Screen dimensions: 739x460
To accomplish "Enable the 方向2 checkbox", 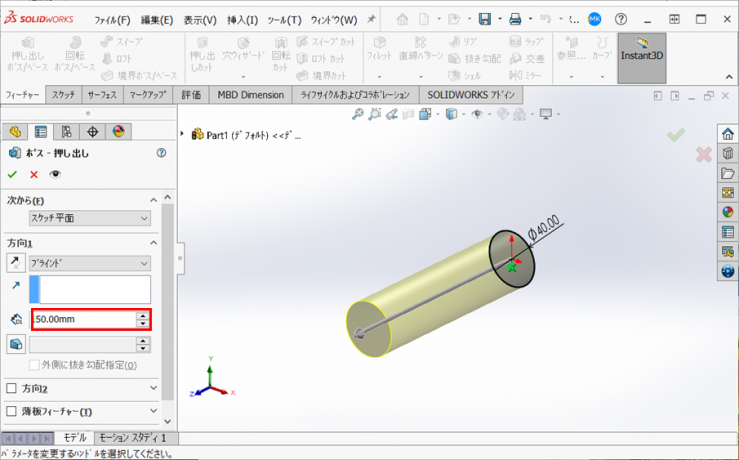I will pos(12,388).
